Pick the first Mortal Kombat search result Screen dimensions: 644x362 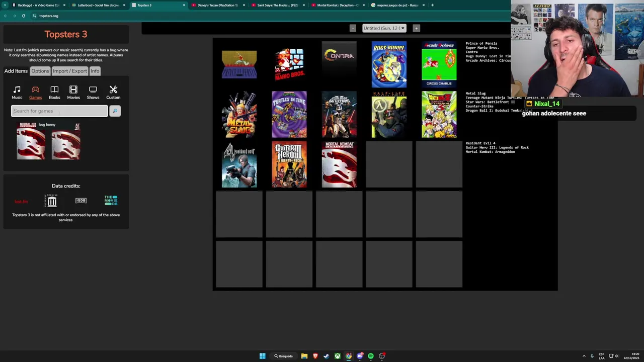(31, 141)
